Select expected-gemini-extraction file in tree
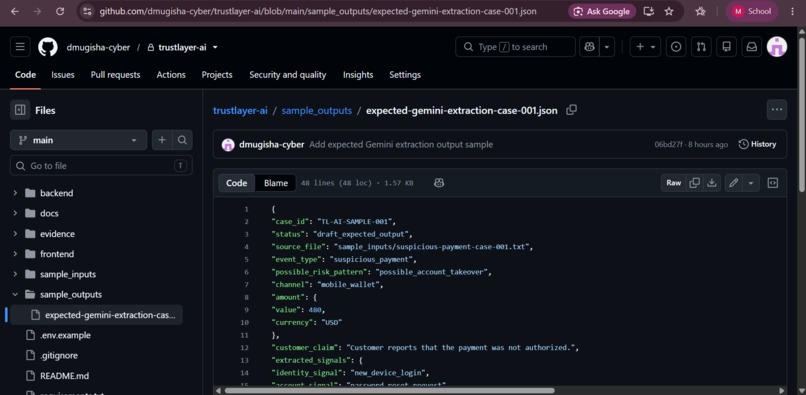 click(x=96, y=315)
